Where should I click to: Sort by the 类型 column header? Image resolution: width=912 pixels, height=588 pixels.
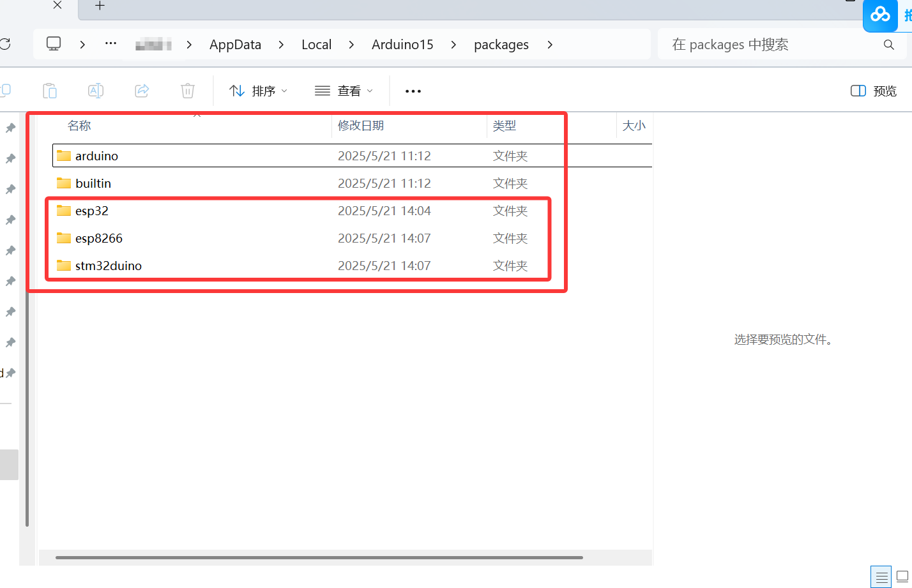click(x=505, y=126)
